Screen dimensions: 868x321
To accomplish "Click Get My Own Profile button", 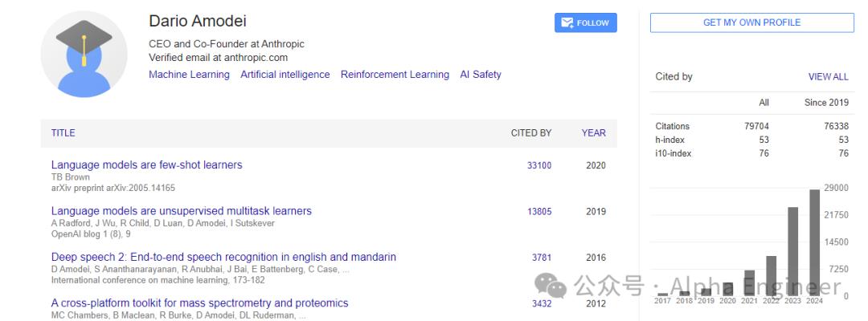I will [751, 22].
